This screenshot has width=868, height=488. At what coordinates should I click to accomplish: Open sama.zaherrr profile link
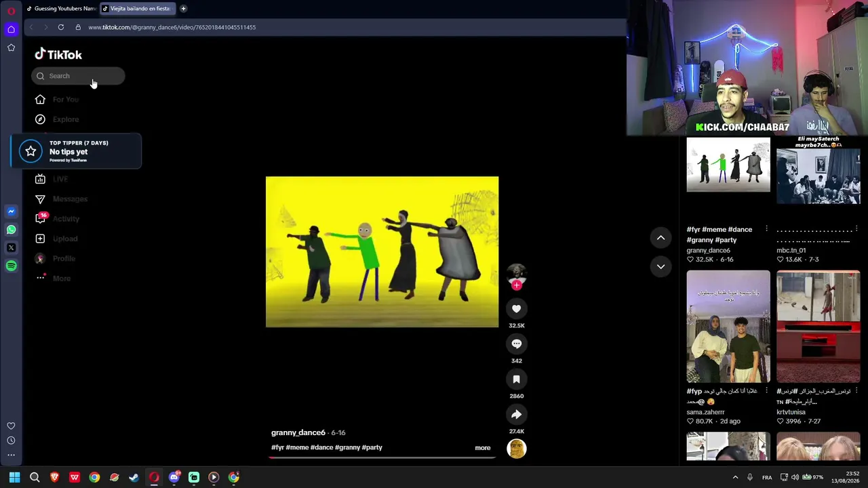tap(705, 412)
